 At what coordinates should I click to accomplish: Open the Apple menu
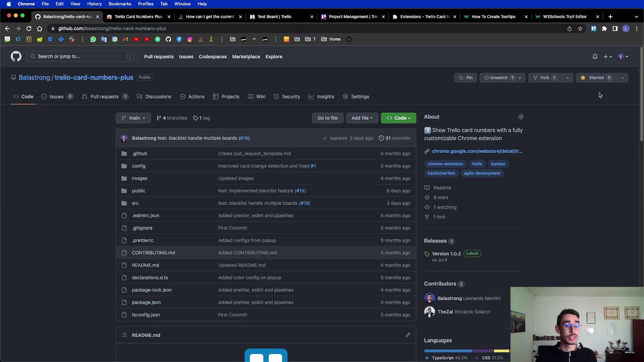[9, 4]
